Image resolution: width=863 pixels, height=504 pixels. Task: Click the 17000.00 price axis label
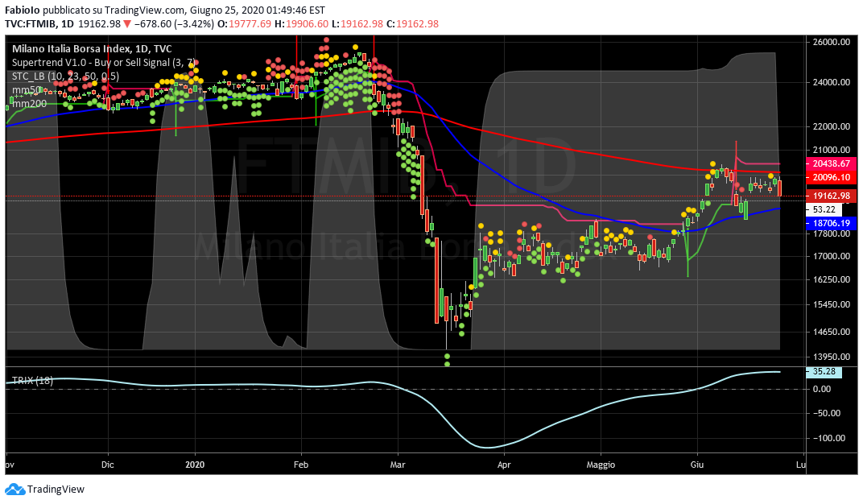pos(831,256)
